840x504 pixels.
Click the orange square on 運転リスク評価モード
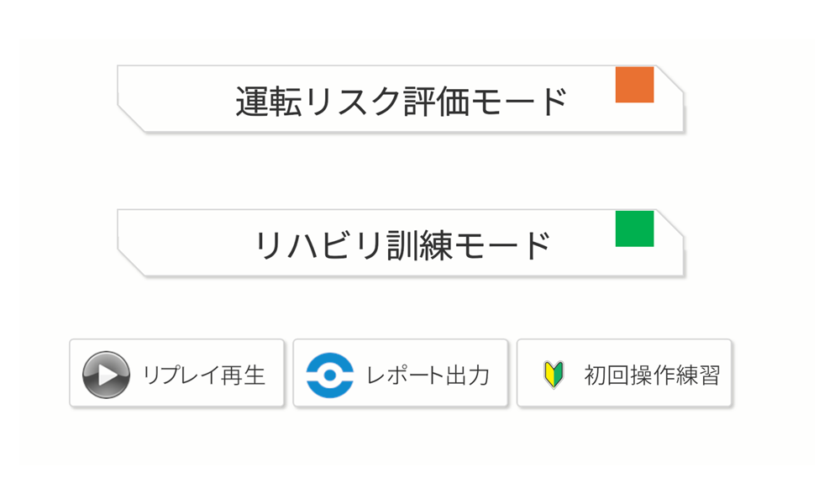(x=634, y=85)
